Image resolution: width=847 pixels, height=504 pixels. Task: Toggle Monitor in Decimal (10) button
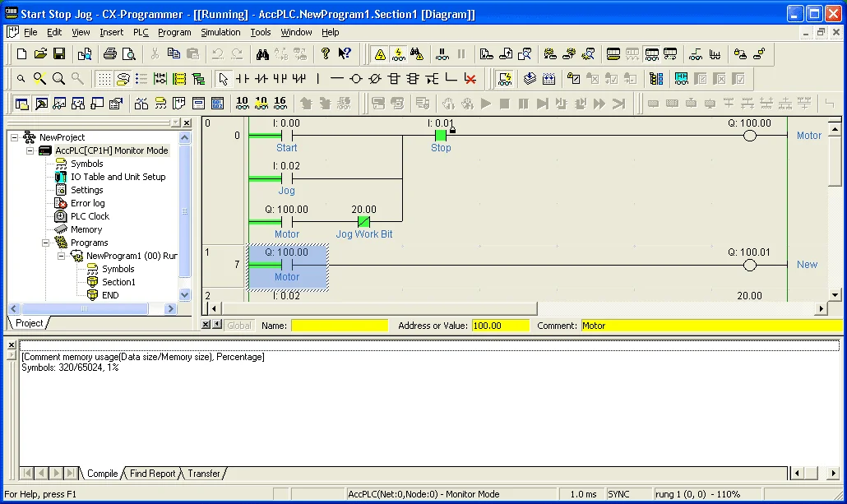(x=243, y=103)
